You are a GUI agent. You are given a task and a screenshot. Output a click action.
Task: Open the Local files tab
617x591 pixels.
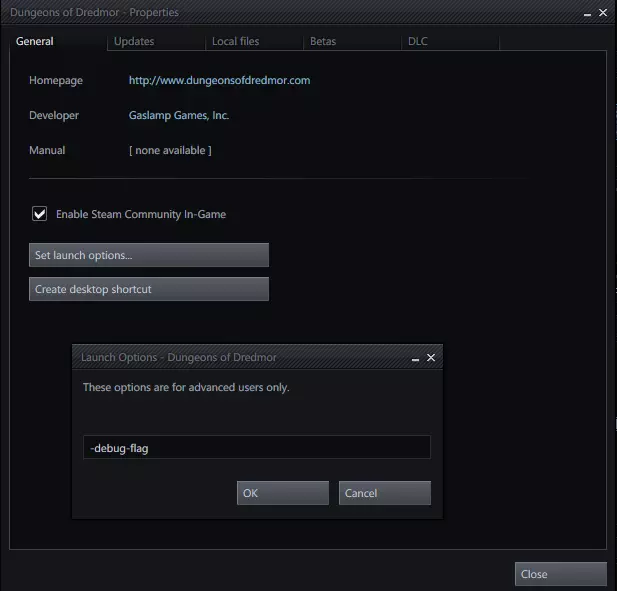coord(254,41)
